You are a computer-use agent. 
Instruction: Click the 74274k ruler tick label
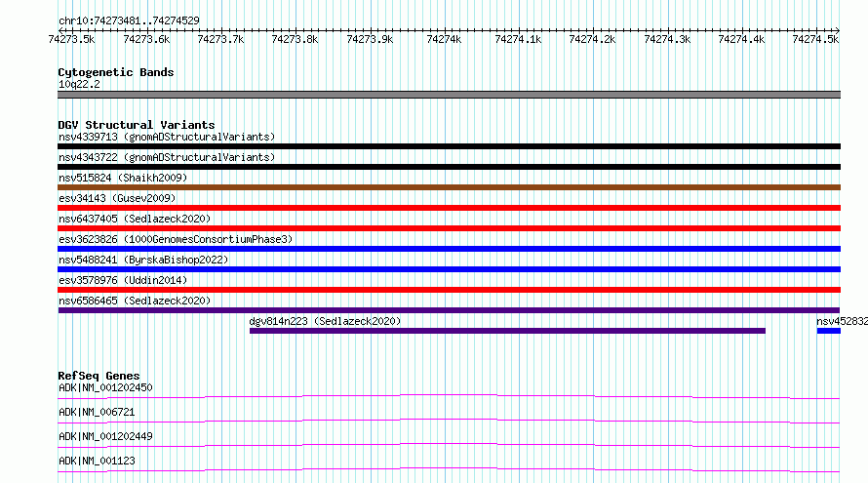(x=444, y=39)
